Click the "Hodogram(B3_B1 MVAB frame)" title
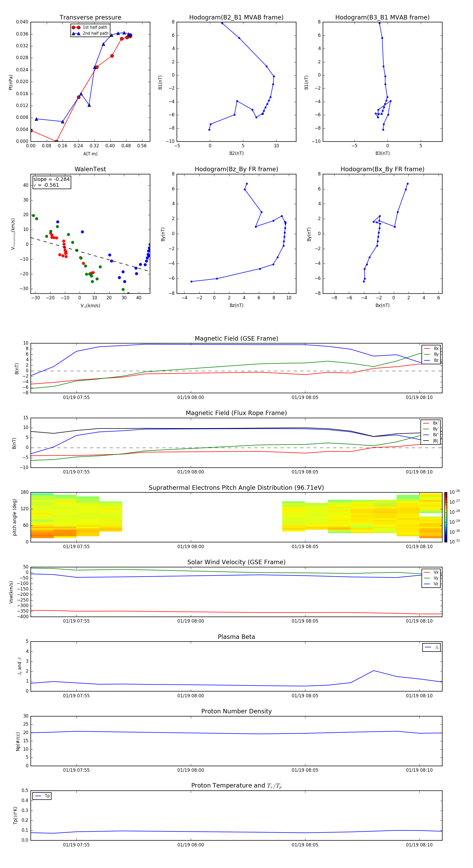Image resolution: width=473 pixels, height=868 pixels. pos(382,18)
